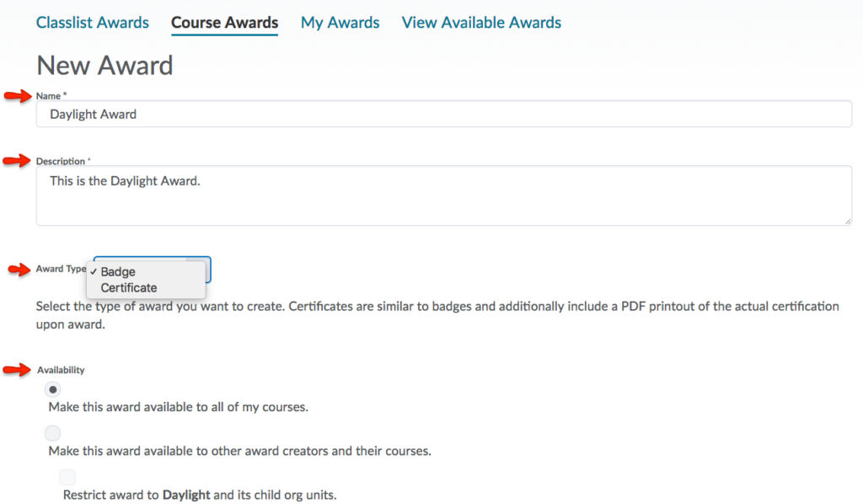
Task: Click the Description box resize handle
Action: pos(847,221)
